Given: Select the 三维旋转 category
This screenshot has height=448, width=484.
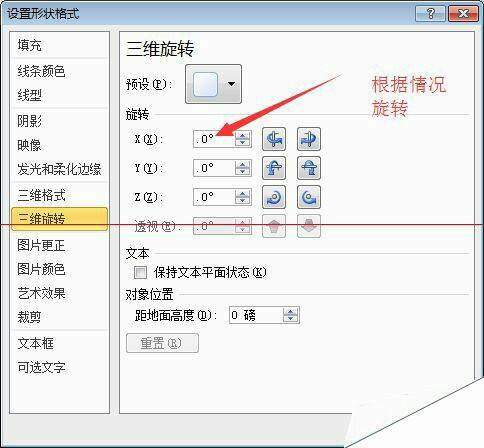Looking at the screenshot, I should [59, 219].
